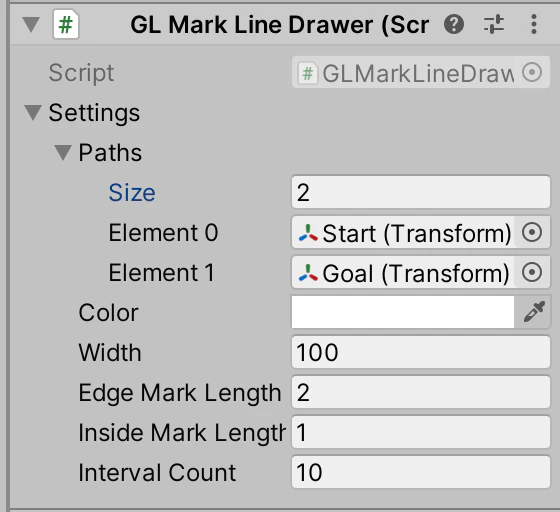
Task: Click the Inside Mark Length field
Action: pos(421,432)
